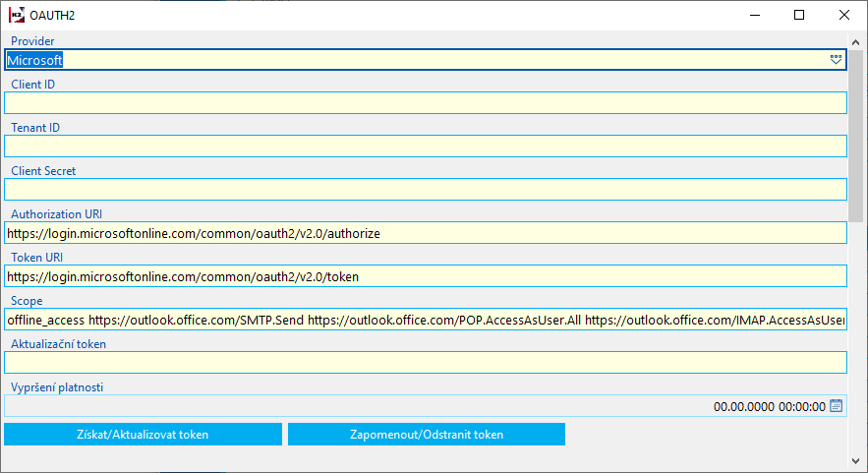Image resolution: width=868 pixels, height=473 pixels.
Task: Click the K2 application icon in title bar
Action: 17,15
